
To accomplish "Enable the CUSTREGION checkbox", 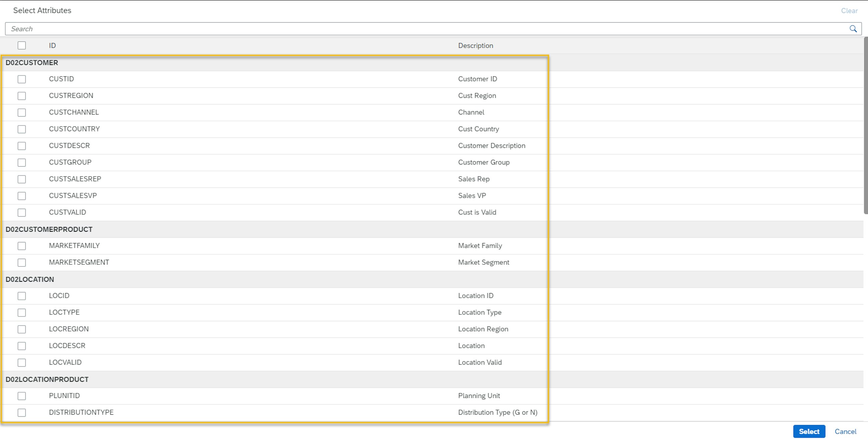I will 22,96.
